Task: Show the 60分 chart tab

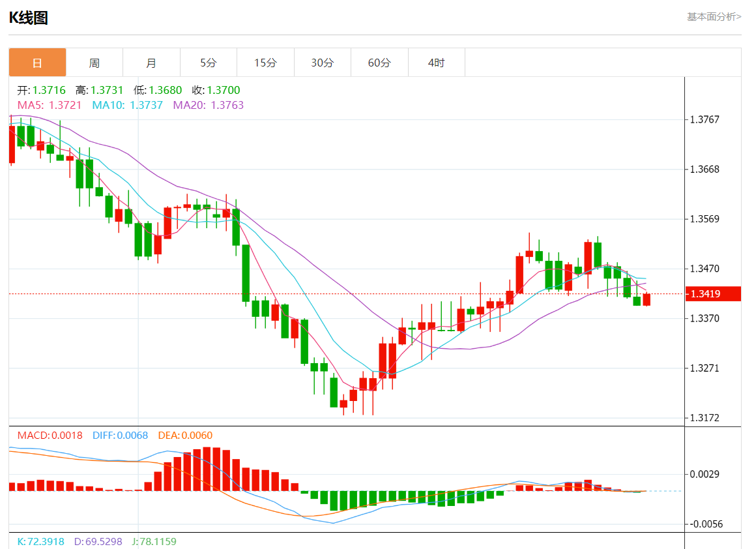Action: point(379,63)
